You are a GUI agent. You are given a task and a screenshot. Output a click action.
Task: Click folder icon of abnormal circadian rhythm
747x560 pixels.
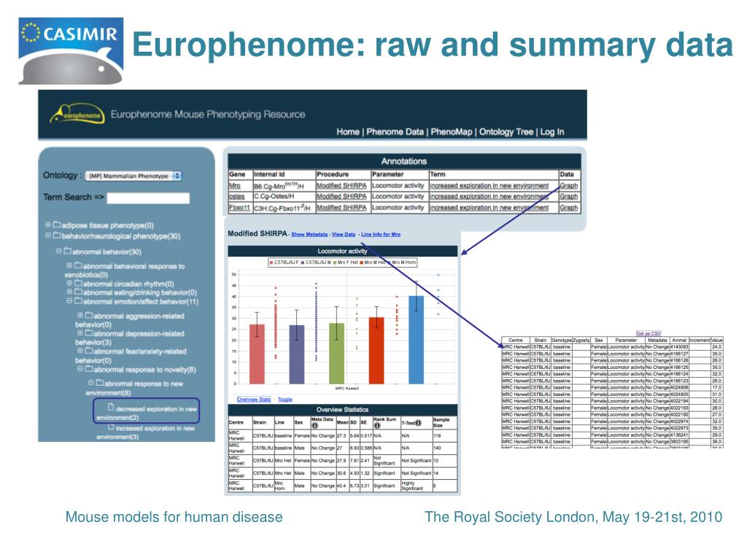[x=78, y=283]
